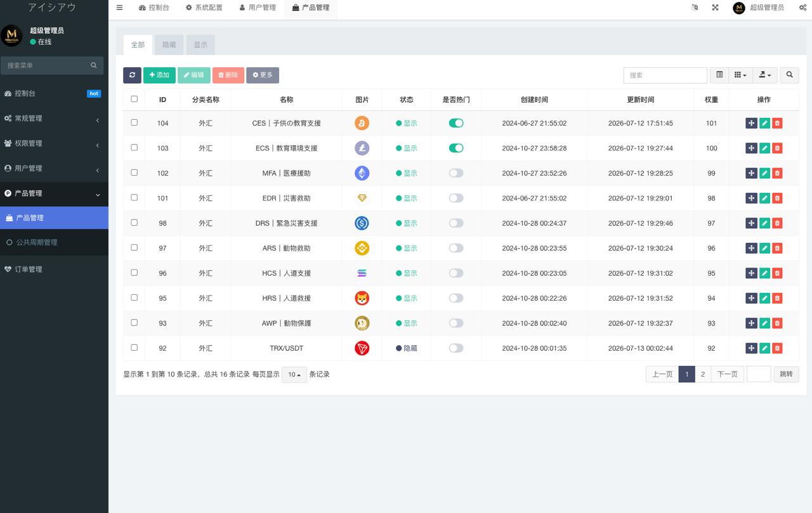Delete row 96 with trash icon

pyautogui.click(x=777, y=273)
